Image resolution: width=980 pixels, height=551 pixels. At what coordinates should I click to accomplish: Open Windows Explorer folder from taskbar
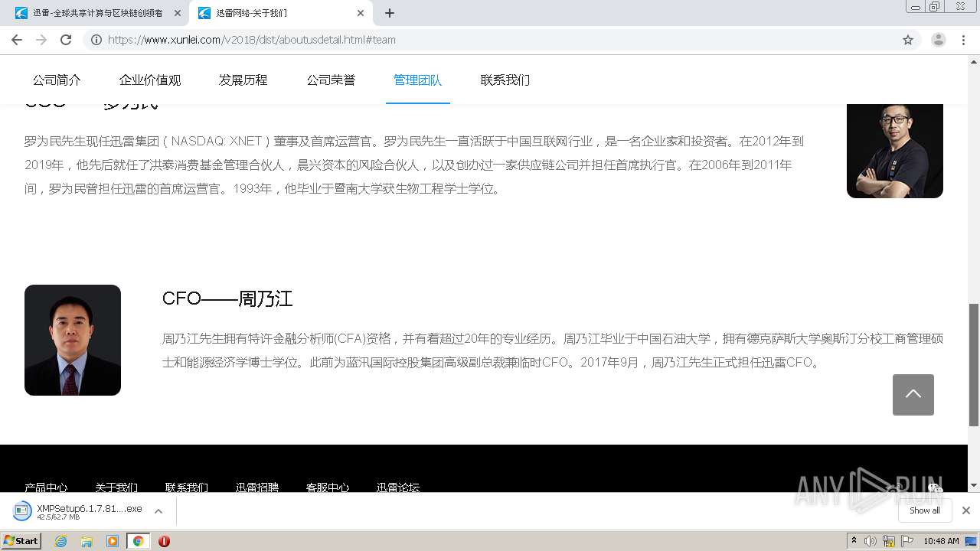coord(87,541)
